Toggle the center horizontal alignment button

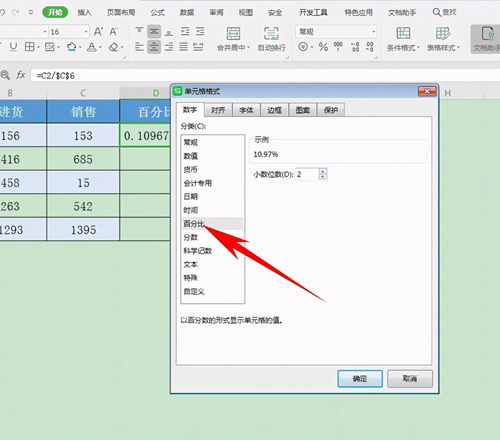(154, 47)
